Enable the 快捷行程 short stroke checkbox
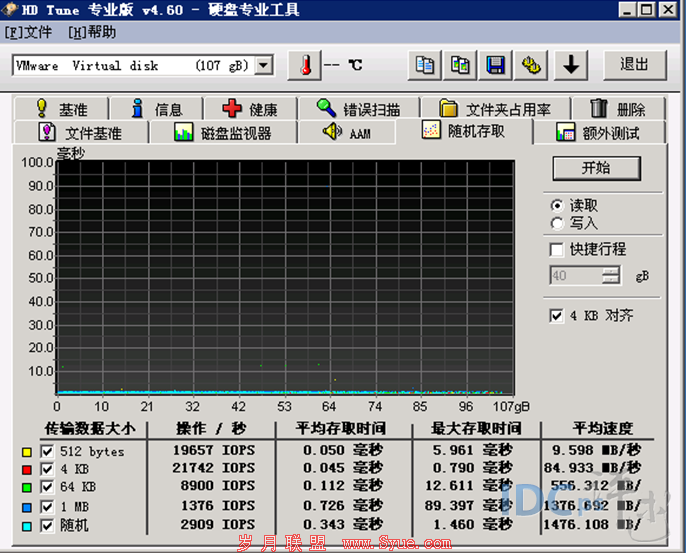The width and height of the screenshot is (687, 553). [556, 250]
